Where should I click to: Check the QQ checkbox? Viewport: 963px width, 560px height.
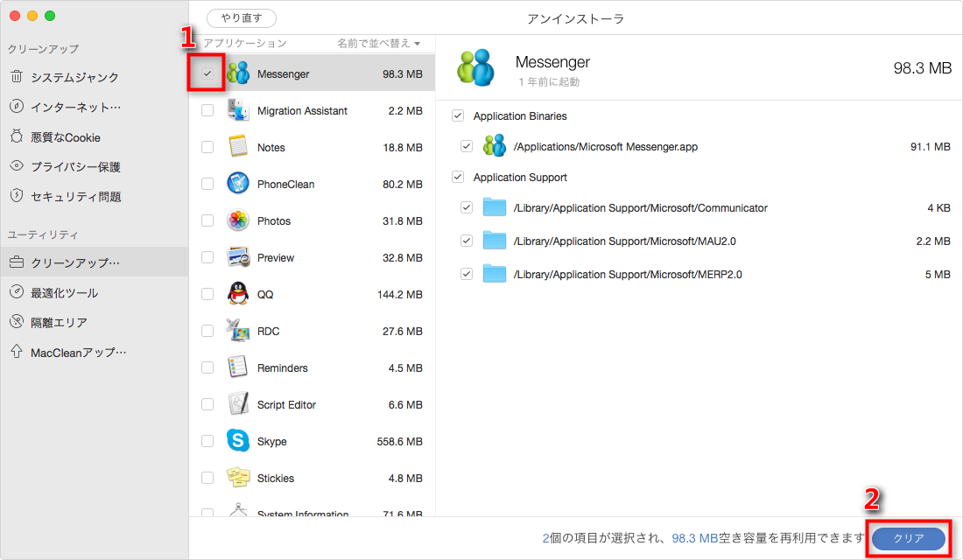click(x=207, y=294)
